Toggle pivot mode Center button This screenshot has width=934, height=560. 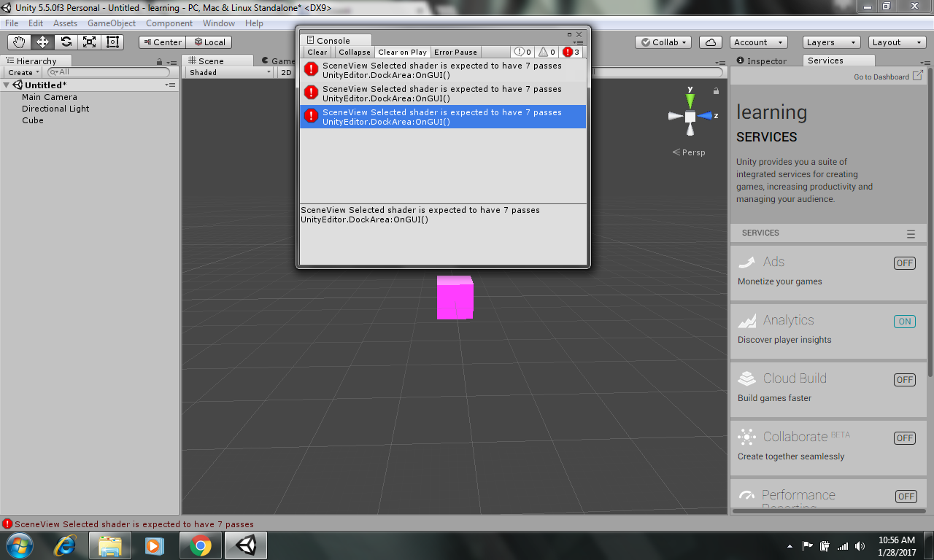(x=162, y=42)
